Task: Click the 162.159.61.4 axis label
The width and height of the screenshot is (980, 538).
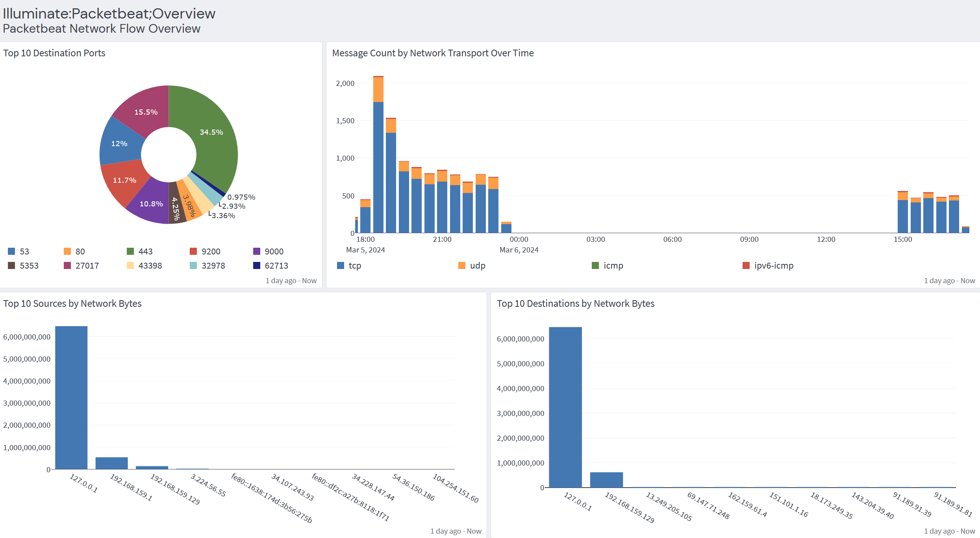Action: 748,505
